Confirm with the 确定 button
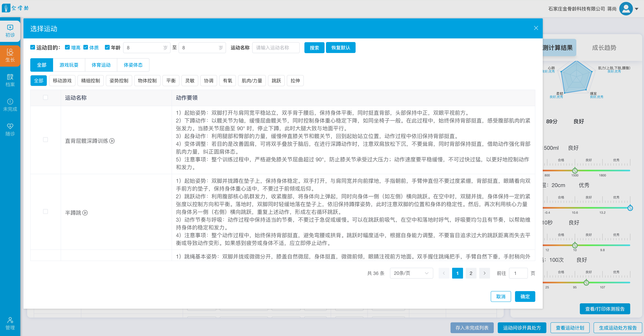Screen dimensions: 644x336 525,296
